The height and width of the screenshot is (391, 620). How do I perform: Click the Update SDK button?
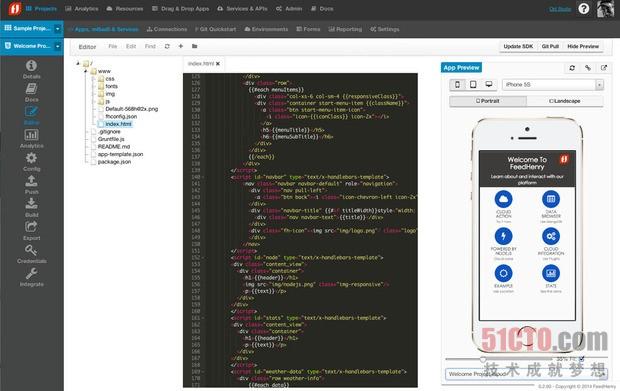click(518, 46)
